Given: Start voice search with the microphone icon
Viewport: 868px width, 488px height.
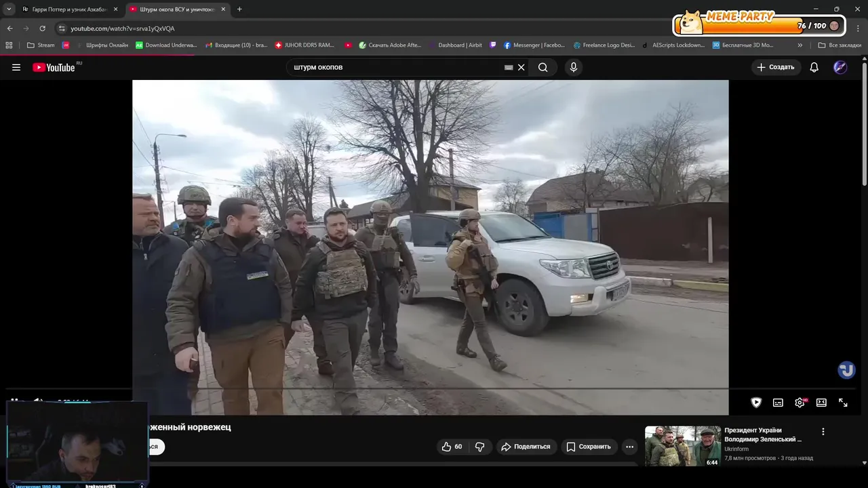Looking at the screenshot, I should tap(574, 67).
